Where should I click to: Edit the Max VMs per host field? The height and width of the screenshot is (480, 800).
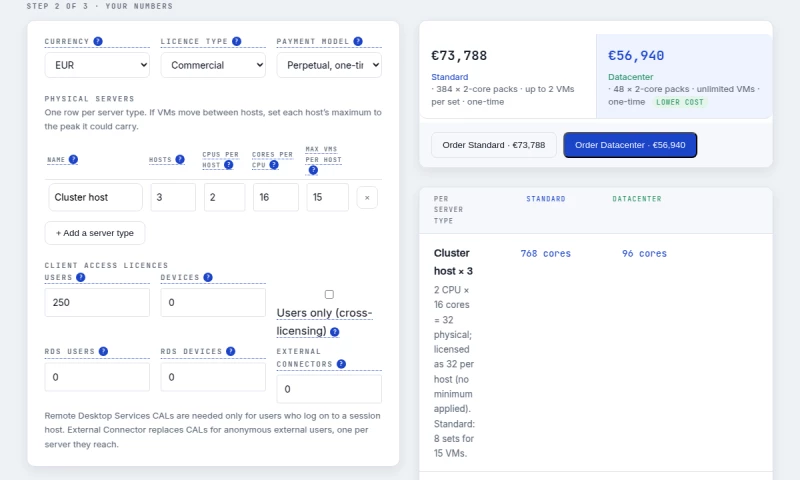[328, 197]
